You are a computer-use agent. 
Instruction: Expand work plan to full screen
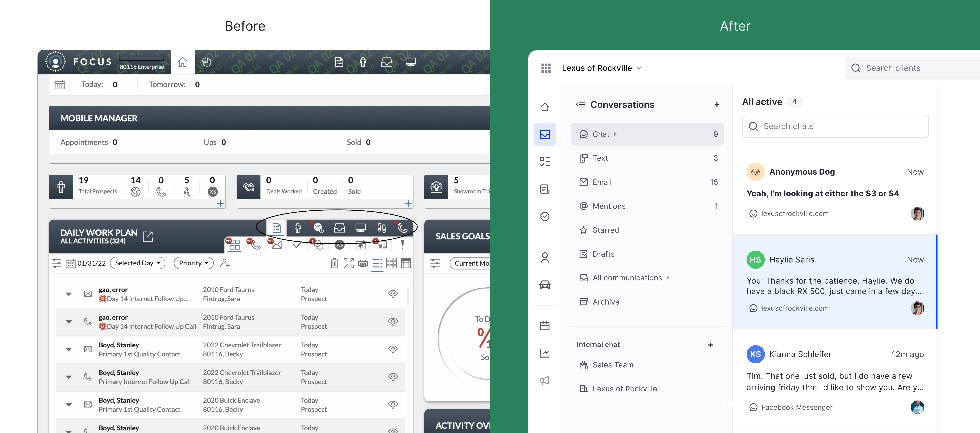click(349, 263)
